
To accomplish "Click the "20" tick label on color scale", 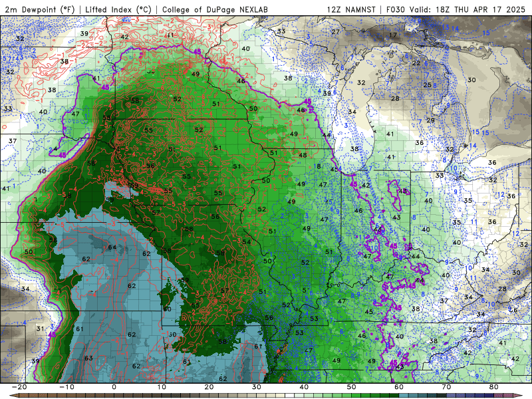I will click(x=209, y=387).
